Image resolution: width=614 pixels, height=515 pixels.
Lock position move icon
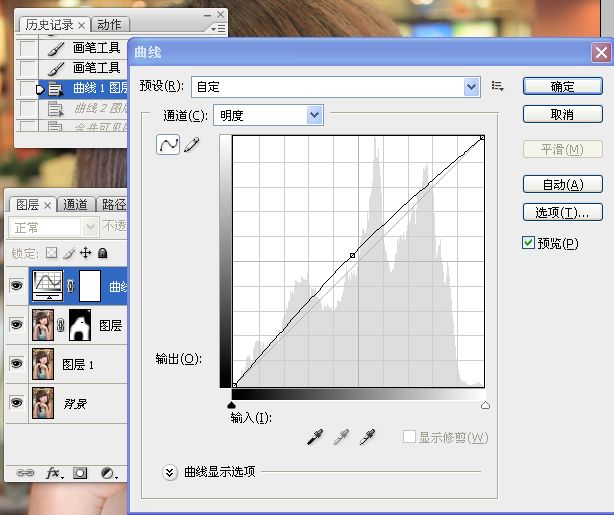(x=85, y=253)
